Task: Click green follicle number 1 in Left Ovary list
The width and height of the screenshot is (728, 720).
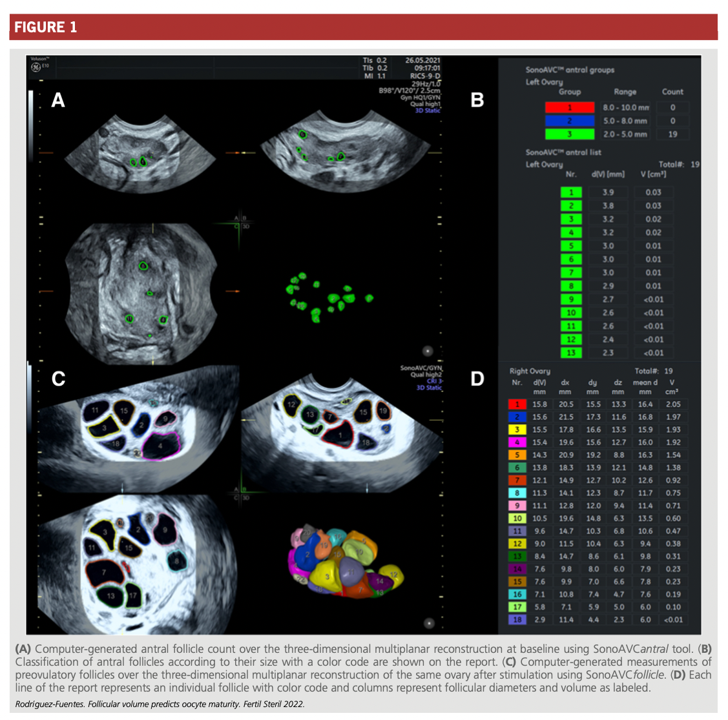Action: (571, 192)
